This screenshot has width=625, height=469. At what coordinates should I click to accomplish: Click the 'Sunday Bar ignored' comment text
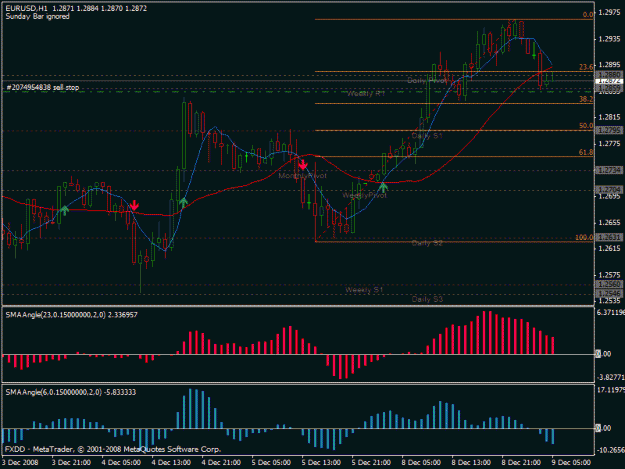pyautogui.click(x=37, y=16)
